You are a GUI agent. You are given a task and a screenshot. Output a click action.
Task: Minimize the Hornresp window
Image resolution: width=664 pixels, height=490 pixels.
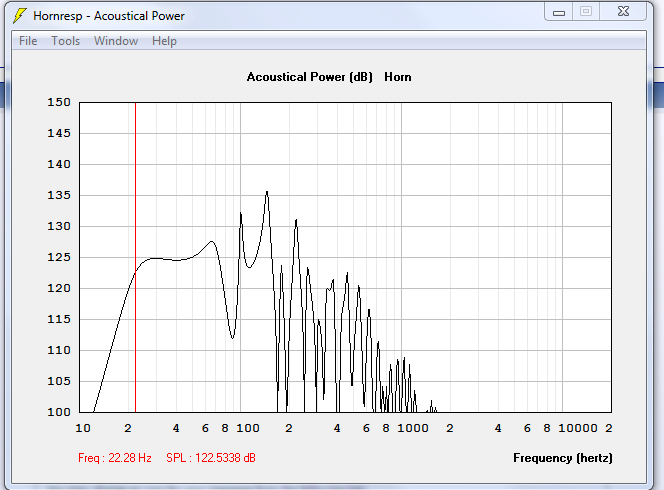(559, 12)
